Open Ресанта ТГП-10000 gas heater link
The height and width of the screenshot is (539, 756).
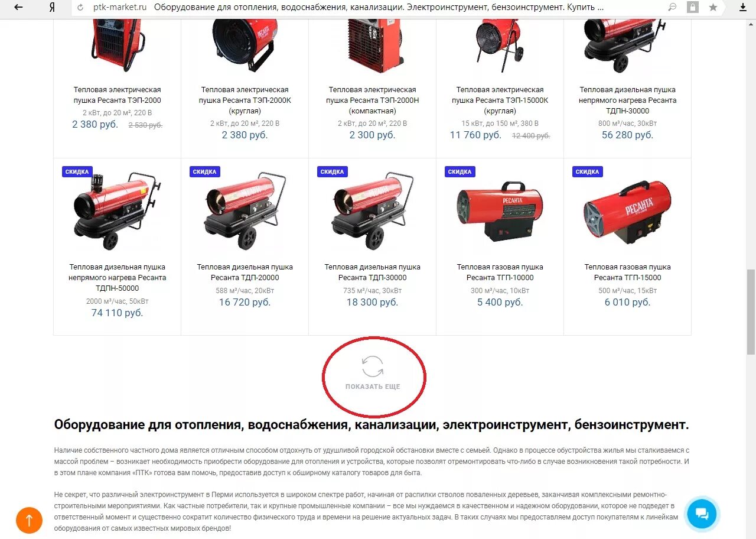coord(500,272)
